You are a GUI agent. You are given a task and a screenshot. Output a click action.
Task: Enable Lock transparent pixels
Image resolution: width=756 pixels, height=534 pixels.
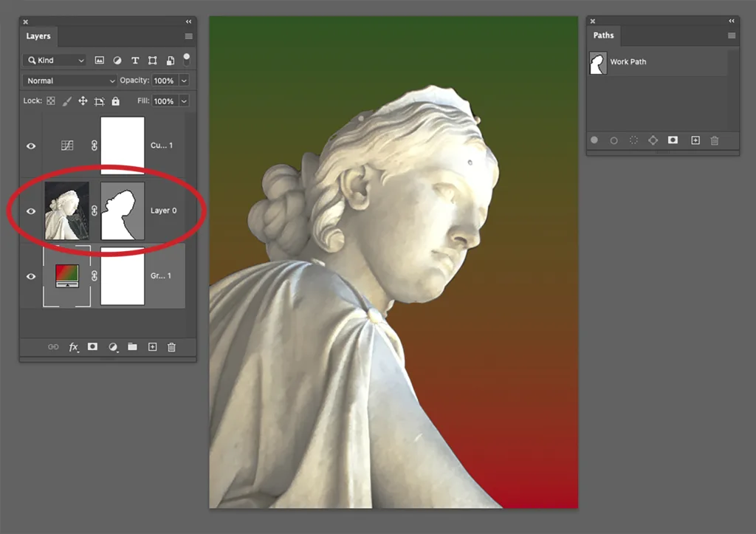click(49, 100)
